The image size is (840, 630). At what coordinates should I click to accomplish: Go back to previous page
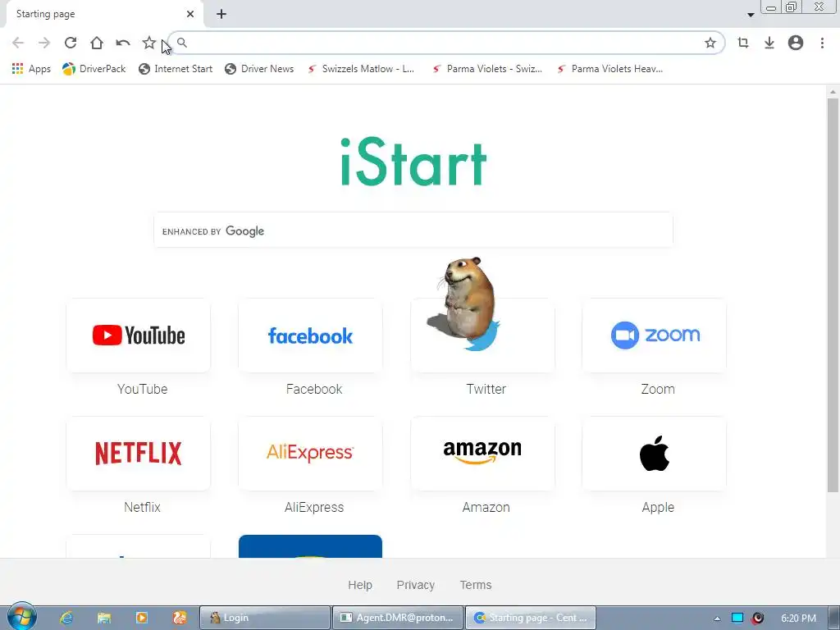click(x=18, y=43)
